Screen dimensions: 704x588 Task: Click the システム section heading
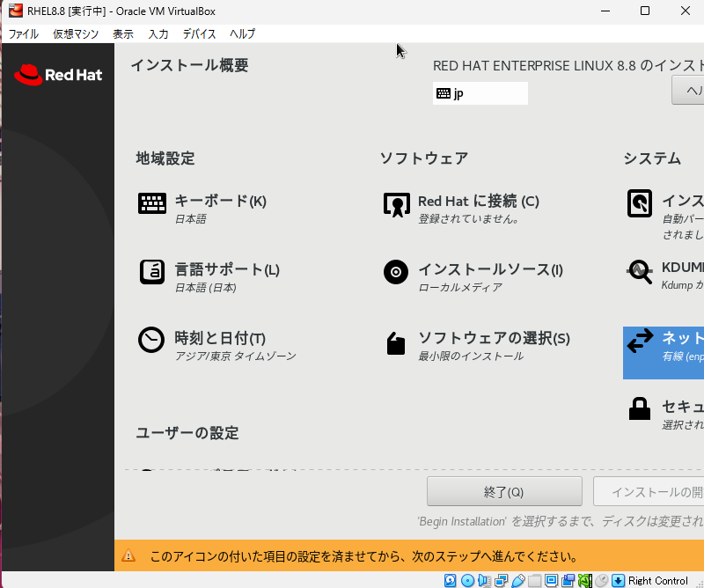[x=652, y=158]
